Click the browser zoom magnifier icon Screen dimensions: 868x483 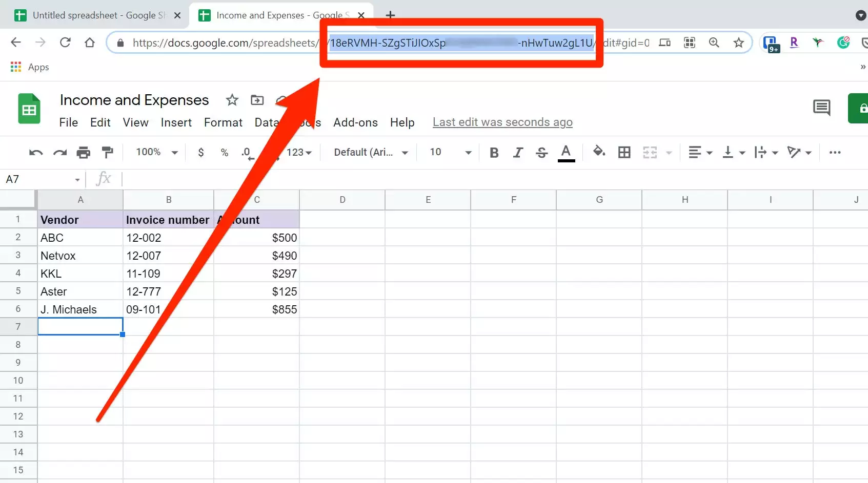pos(714,43)
